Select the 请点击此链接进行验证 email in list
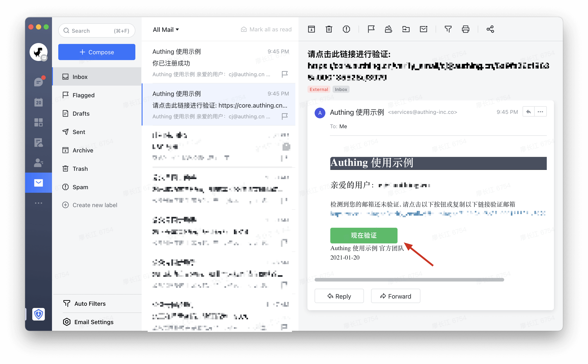 pyautogui.click(x=218, y=104)
